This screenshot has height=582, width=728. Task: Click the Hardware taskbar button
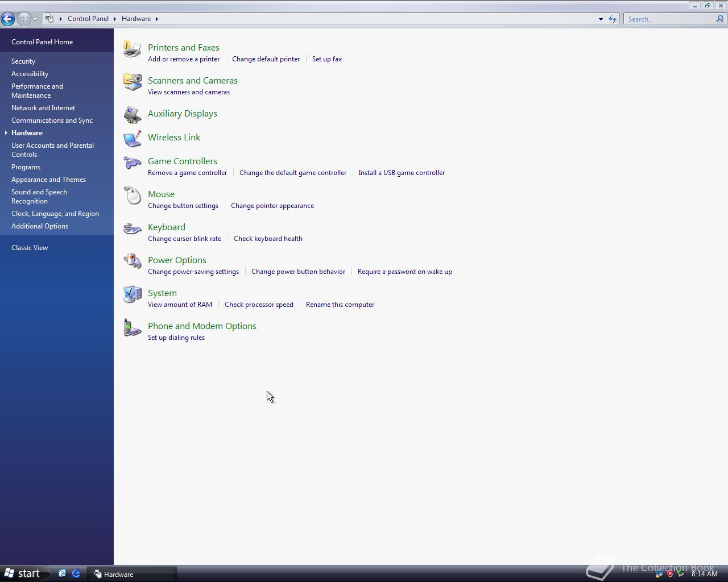coord(133,574)
